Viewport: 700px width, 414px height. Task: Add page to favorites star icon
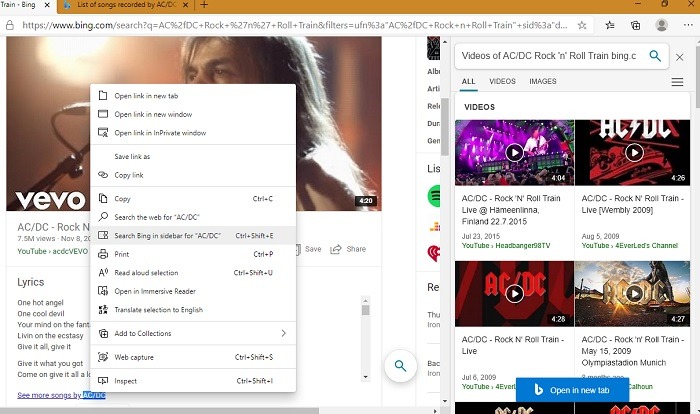click(x=582, y=25)
